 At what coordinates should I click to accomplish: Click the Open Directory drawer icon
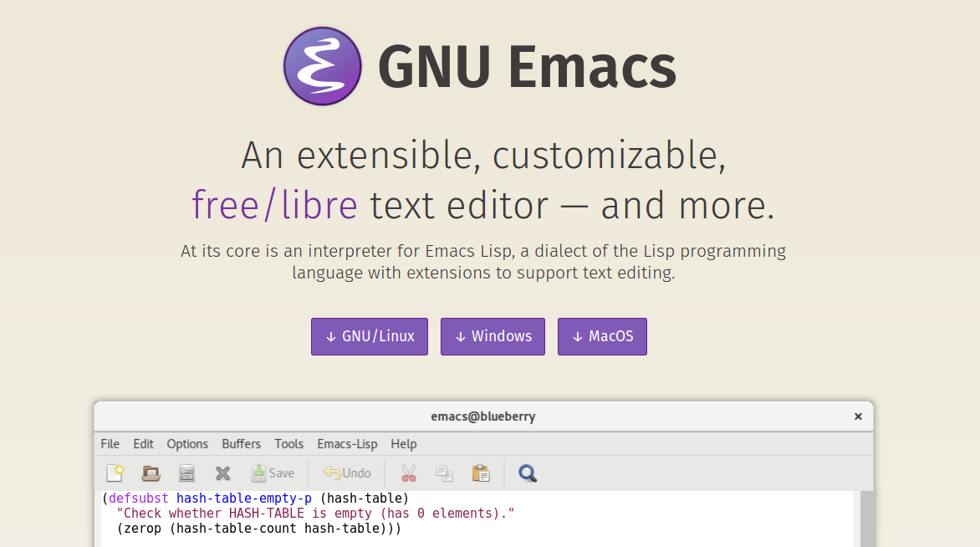[x=186, y=473]
